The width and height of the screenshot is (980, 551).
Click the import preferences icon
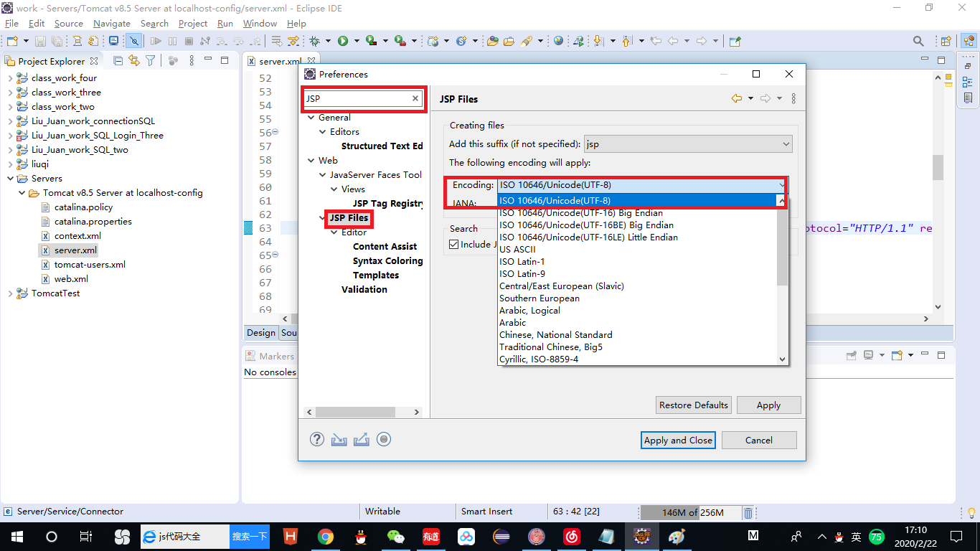(339, 440)
